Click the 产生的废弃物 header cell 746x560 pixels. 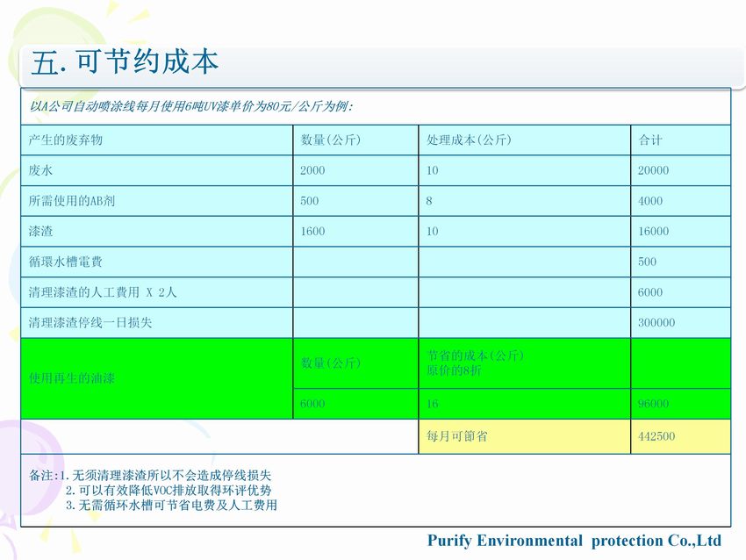(x=66, y=140)
